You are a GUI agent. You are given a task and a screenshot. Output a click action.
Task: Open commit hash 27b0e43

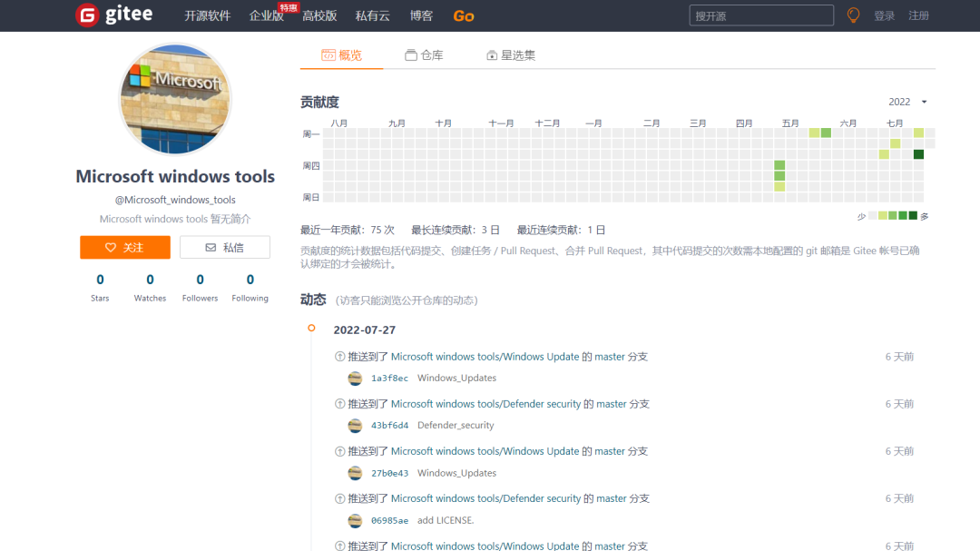(x=389, y=474)
